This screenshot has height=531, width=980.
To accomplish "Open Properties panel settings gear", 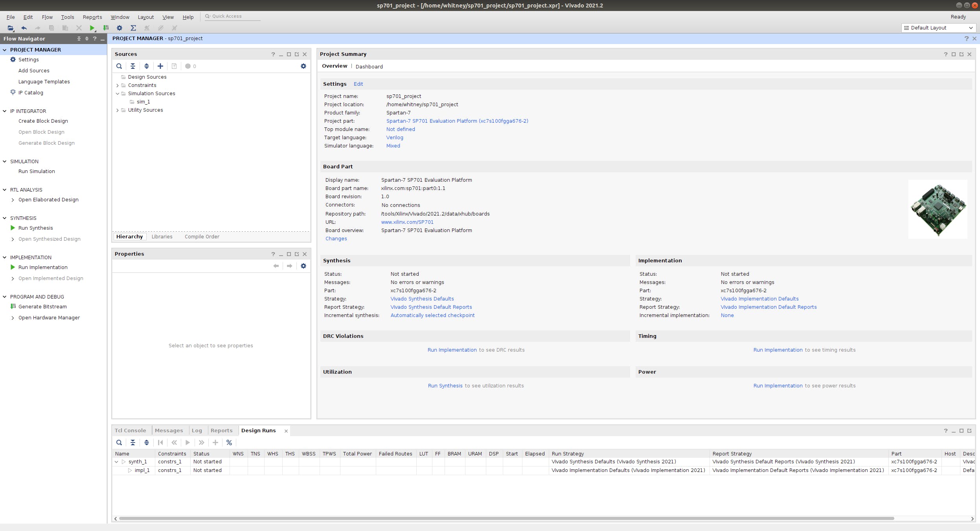I will coord(303,266).
